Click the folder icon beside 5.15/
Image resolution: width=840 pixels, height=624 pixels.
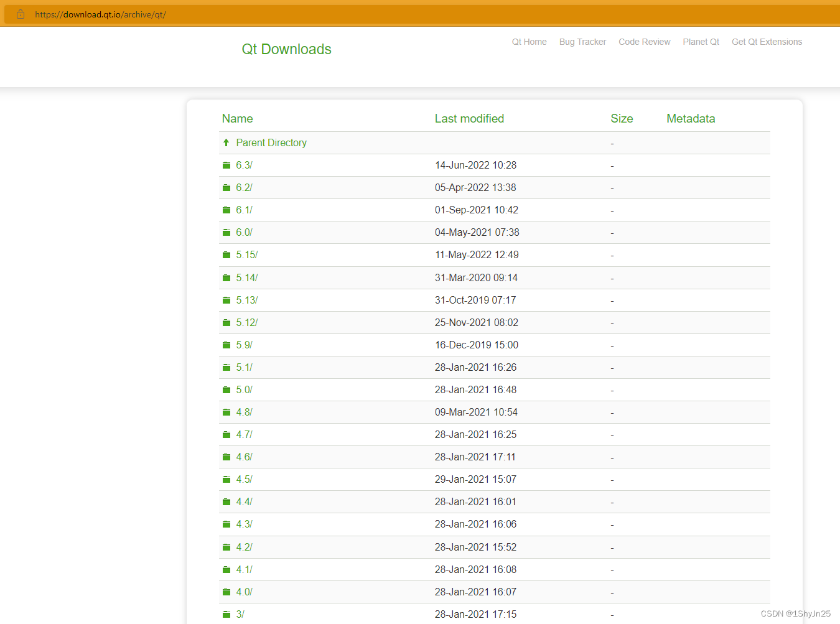tap(226, 255)
